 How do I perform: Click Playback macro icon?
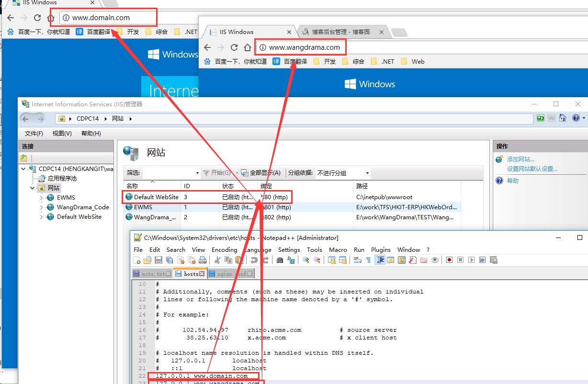471,260
